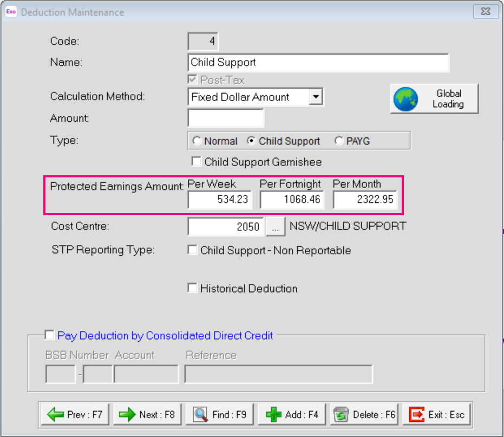This screenshot has height=437, width=504.
Task: Click the Amount input field
Action: pos(226,118)
